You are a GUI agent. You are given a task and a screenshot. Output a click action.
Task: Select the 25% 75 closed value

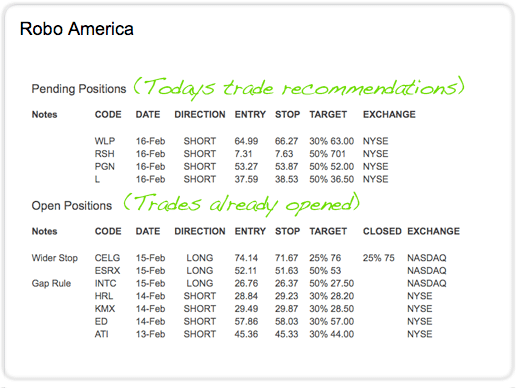pos(379,258)
